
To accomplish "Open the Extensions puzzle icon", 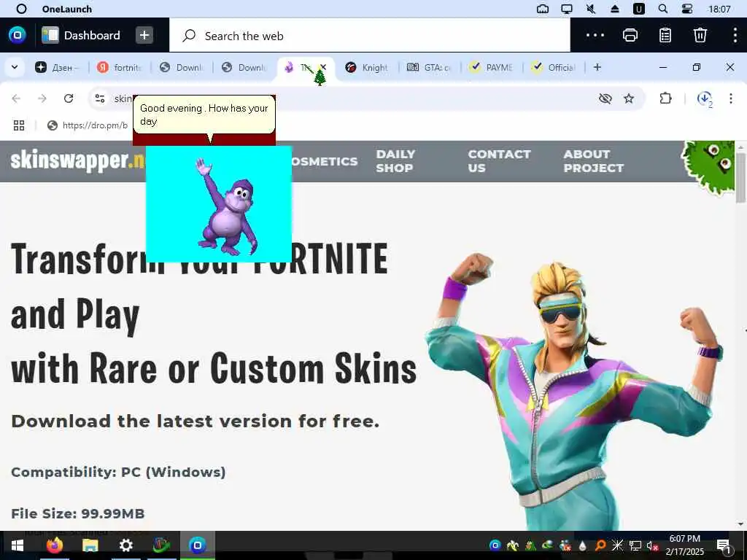I will click(x=665, y=98).
